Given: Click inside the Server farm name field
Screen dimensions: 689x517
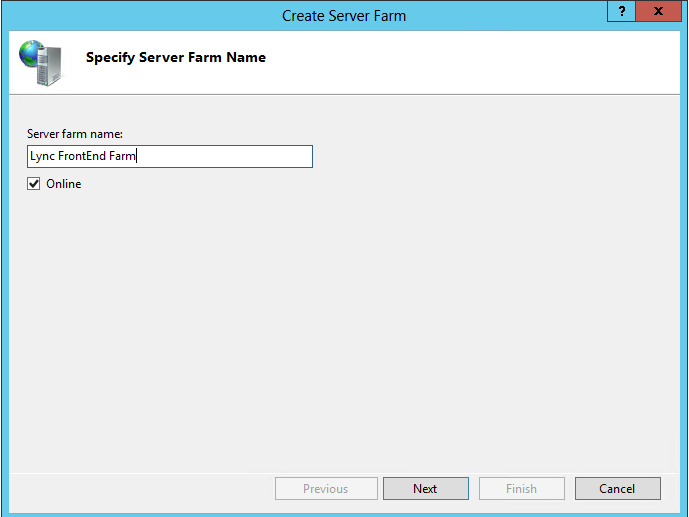Looking at the screenshot, I should (220, 156).
